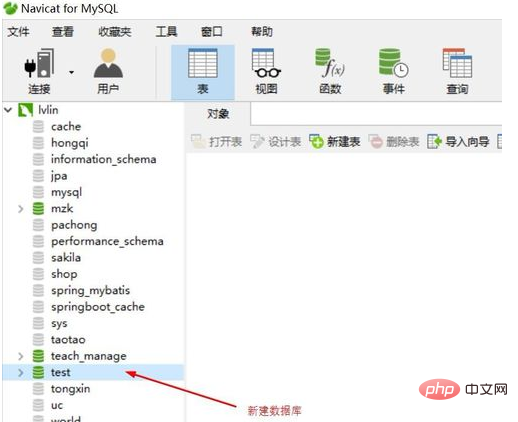Image resolution: width=518 pixels, height=422 pixels.
Task: Select the spring_mybatis database name
Action: (x=90, y=291)
